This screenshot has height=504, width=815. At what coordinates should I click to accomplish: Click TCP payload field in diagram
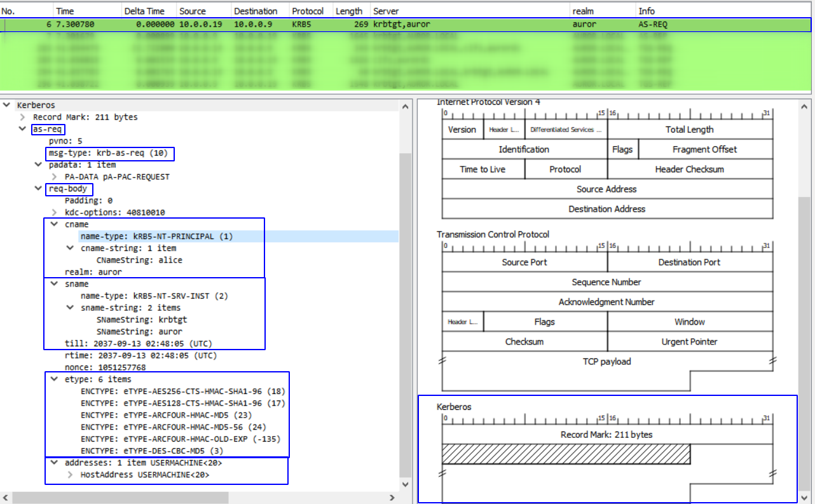tap(607, 362)
